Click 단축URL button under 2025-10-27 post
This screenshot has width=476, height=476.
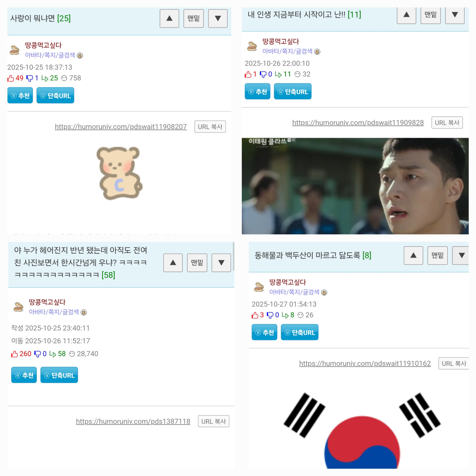point(300,332)
